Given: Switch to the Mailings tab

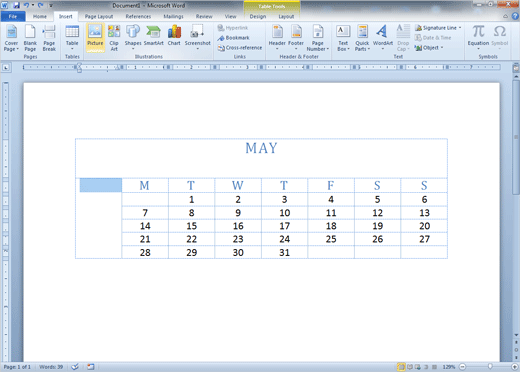Looking at the screenshot, I should [x=173, y=16].
